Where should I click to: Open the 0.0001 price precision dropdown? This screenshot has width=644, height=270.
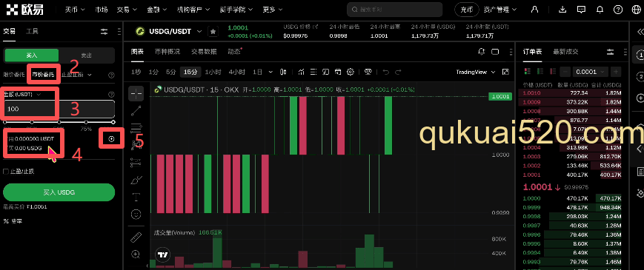coord(590,72)
